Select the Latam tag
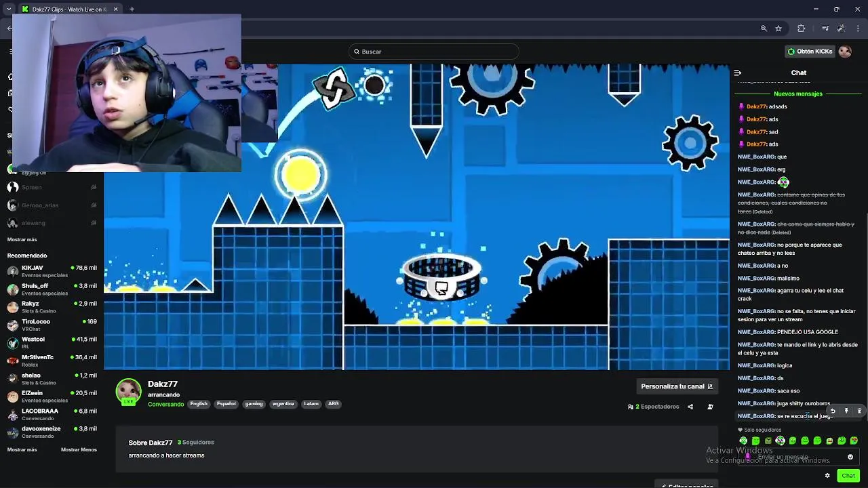This screenshot has width=868, height=488. click(x=311, y=404)
